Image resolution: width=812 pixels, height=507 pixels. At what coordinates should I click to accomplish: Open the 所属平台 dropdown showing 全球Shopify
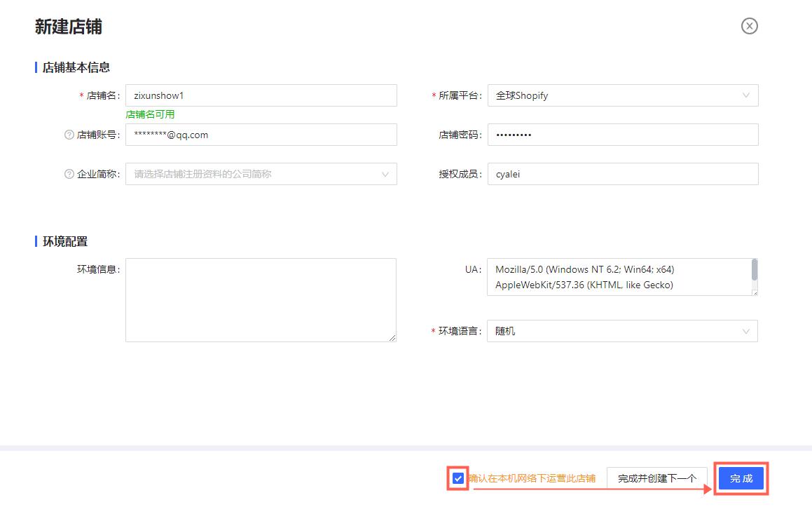[622, 95]
